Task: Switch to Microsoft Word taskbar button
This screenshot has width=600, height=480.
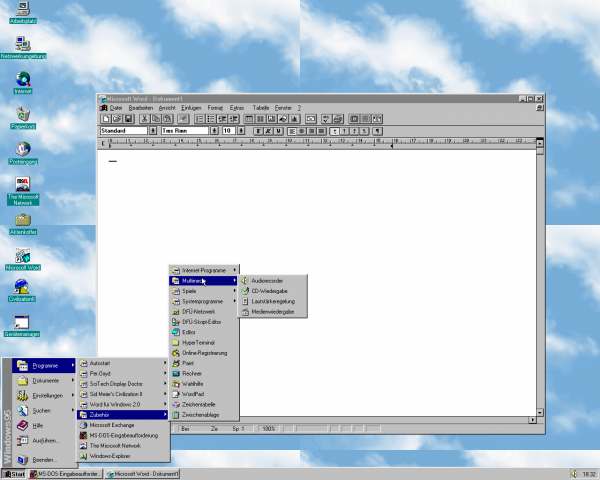Action: pos(142,474)
